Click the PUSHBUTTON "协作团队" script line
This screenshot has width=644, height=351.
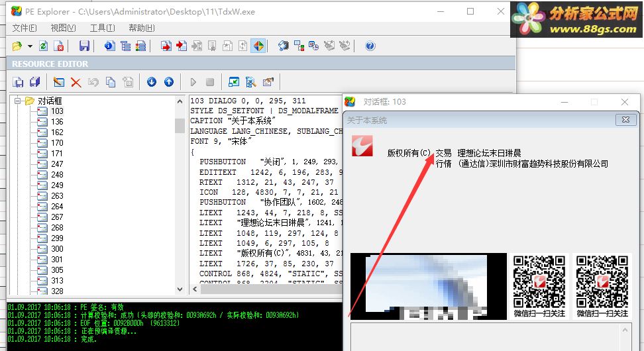(x=271, y=203)
